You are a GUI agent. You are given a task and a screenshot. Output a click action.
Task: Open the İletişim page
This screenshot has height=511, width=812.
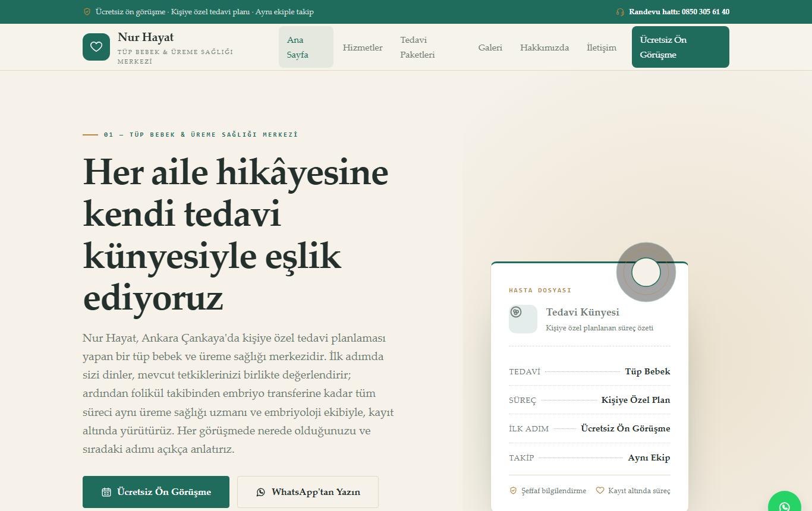coord(602,48)
